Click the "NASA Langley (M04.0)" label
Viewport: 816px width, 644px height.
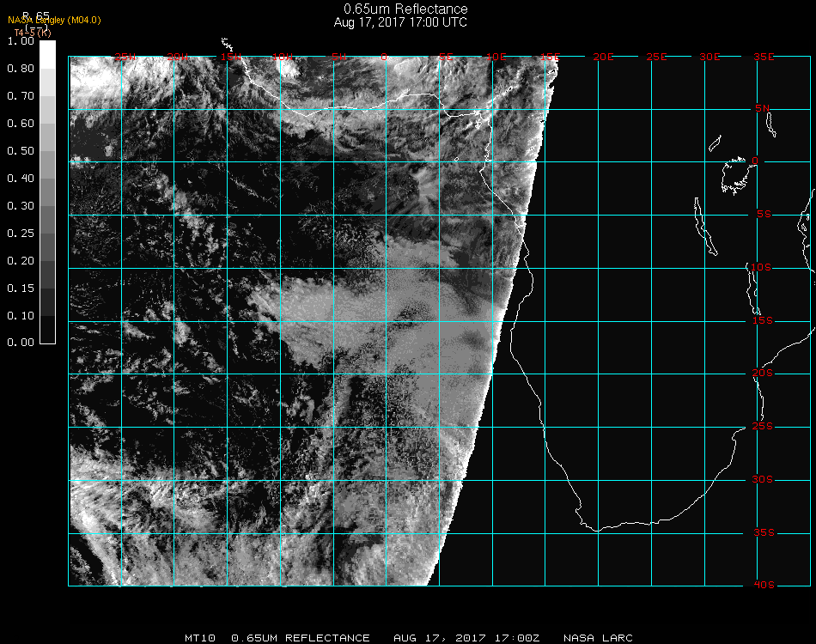pyautogui.click(x=54, y=21)
